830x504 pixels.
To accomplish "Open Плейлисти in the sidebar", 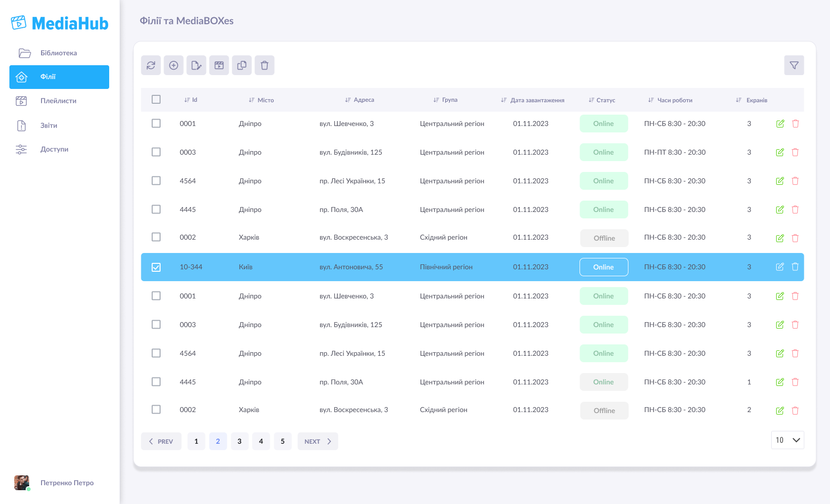I will (58, 101).
